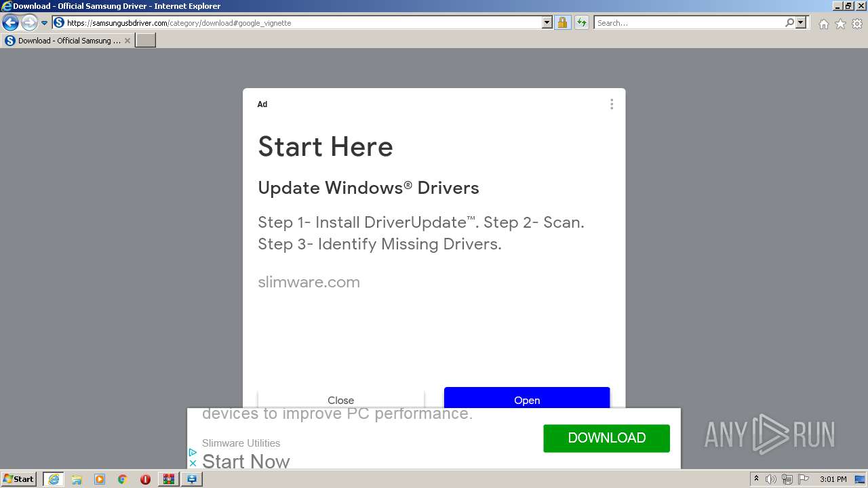Image resolution: width=868 pixels, height=488 pixels.
Task: Click the browser Forward arrow button
Action: pyautogui.click(x=28, y=23)
